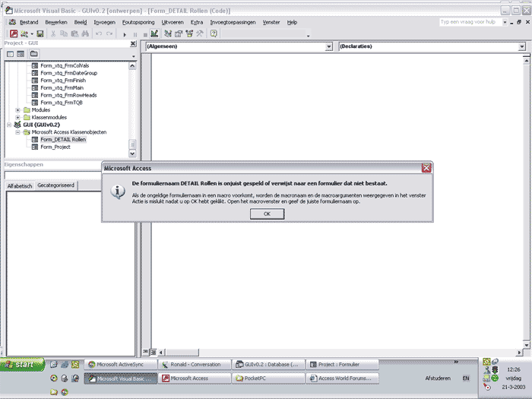Click the Cut scissors icon in the toolbar
The image size is (532, 399).
click(x=53, y=33)
